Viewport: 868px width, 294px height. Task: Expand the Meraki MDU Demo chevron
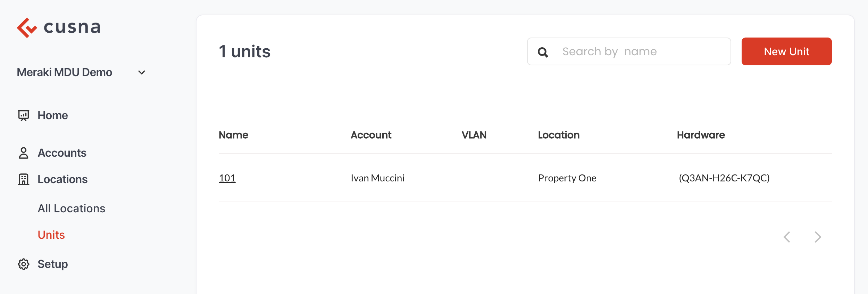click(142, 73)
